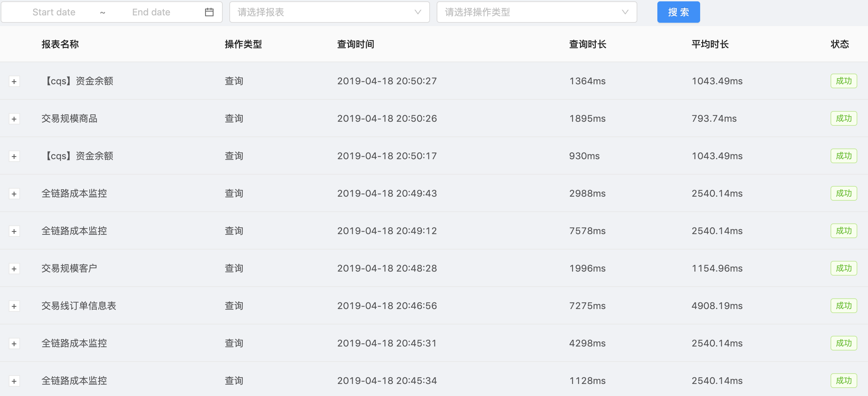Expand row queried at 20:45:34

(14, 381)
